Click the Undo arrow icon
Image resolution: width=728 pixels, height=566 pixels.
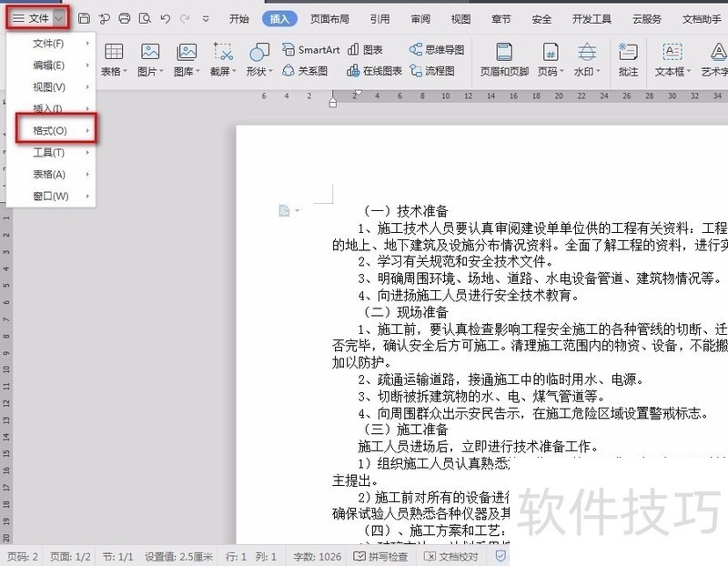pyautogui.click(x=165, y=18)
